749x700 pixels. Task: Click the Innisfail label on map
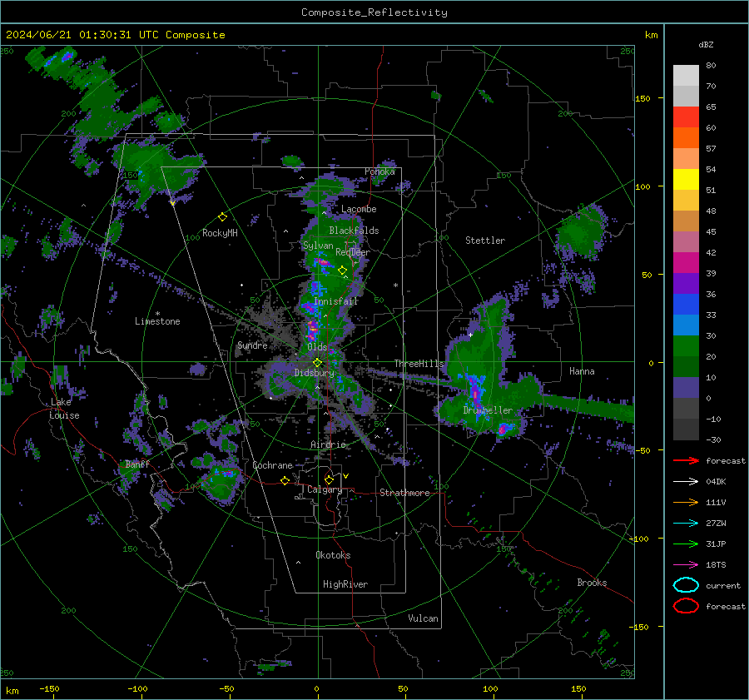[336, 301]
